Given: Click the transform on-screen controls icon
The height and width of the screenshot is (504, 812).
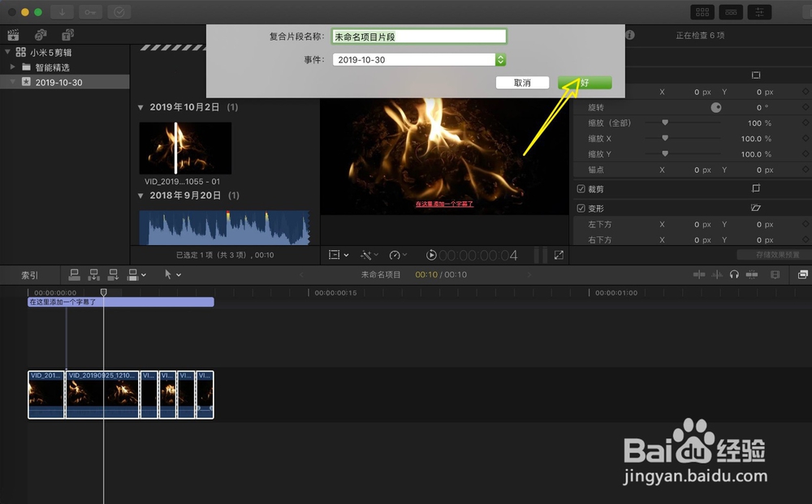Looking at the screenshot, I should (755, 75).
